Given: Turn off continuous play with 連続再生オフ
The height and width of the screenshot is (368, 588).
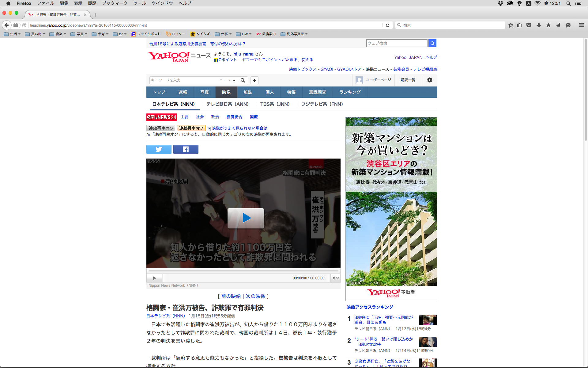Looking at the screenshot, I should pos(191,128).
